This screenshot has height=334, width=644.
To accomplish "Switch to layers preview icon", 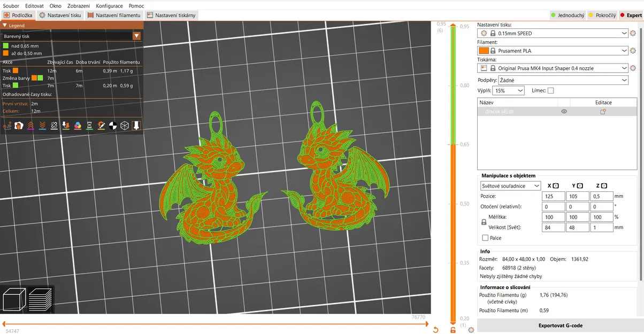I will point(40,299).
